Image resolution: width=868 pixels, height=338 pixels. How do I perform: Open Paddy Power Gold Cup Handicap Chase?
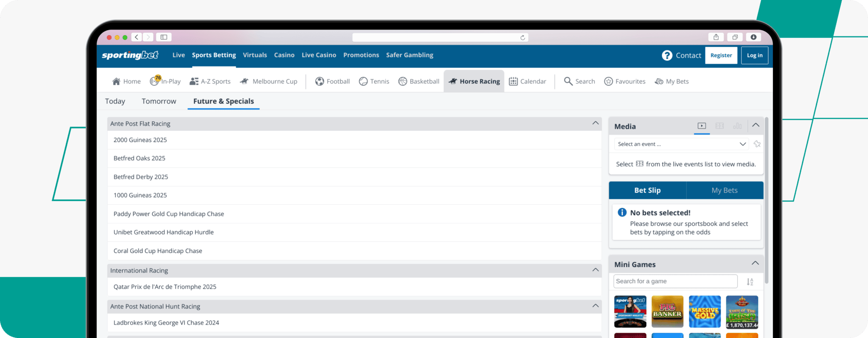pos(354,214)
